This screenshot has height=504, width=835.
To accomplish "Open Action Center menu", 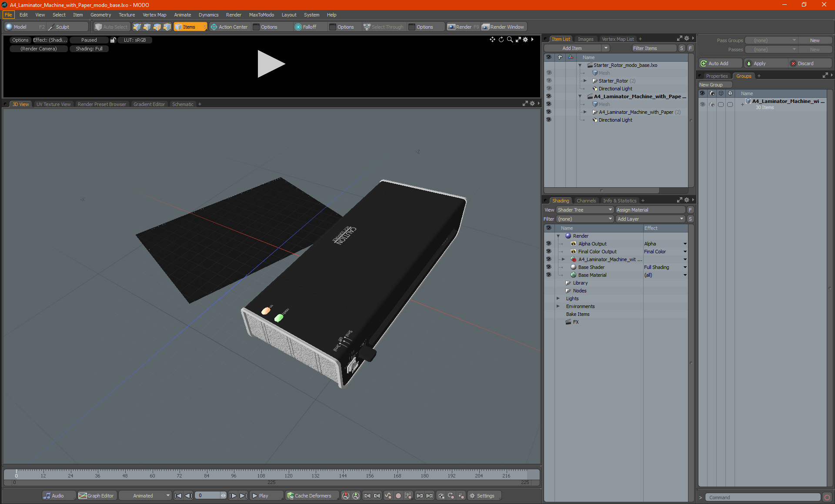I will (x=229, y=27).
